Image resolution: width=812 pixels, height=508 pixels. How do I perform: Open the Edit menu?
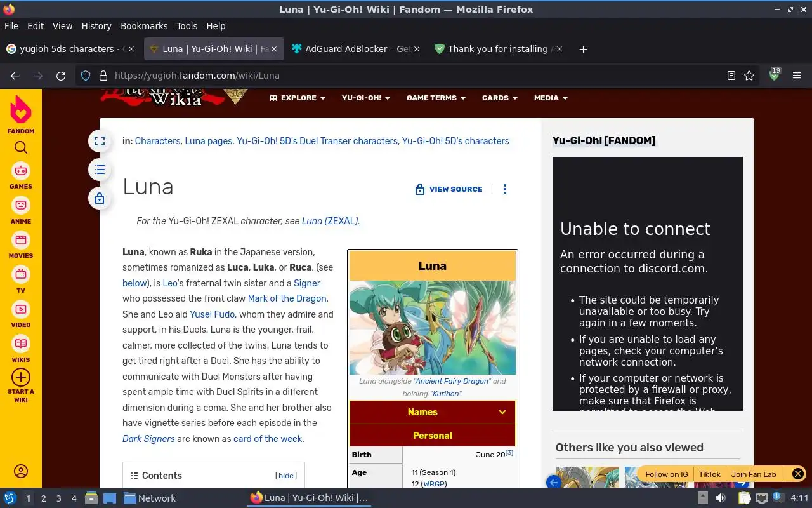point(36,26)
